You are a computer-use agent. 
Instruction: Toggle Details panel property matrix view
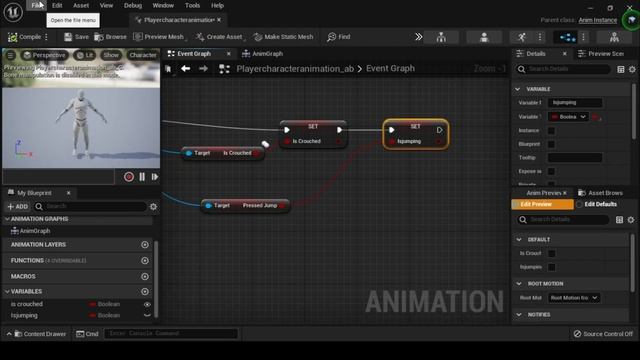pos(621,69)
